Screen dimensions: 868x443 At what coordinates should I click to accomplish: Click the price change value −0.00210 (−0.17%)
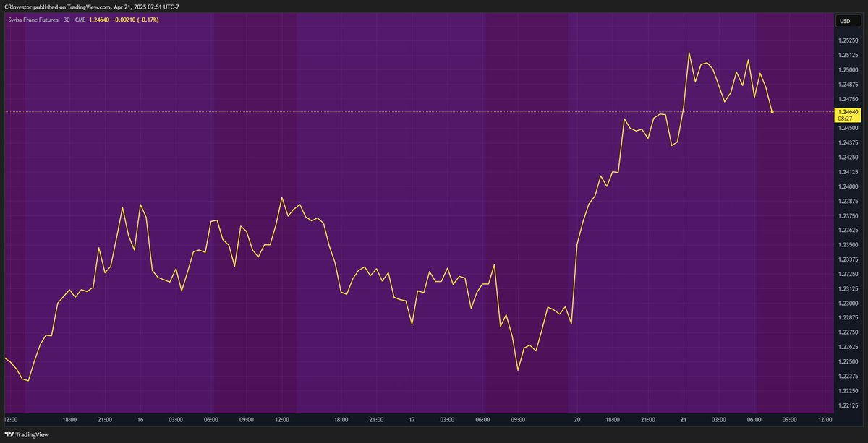pyautogui.click(x=135, y=20)
